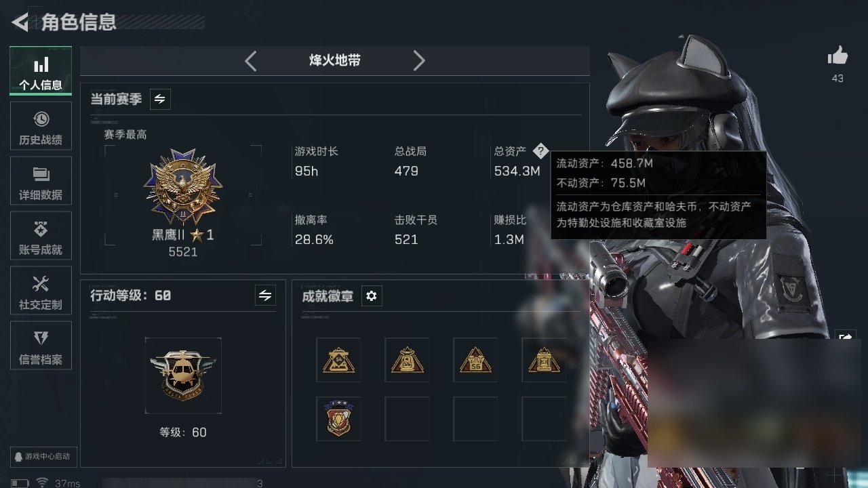Image resolution: width=868 pixels, height=488 pixels.
Task: Open the 成就徽章 gear settings
Action: (371, 296)
